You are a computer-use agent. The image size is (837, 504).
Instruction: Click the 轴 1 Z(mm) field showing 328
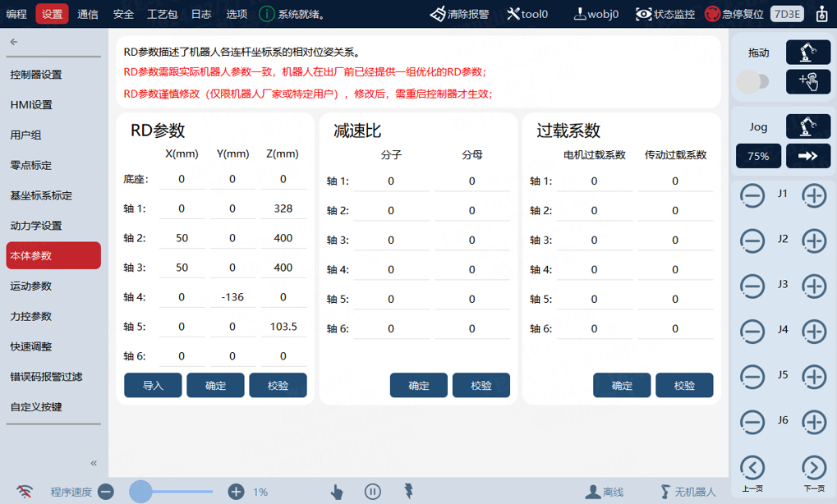point(283,208)
